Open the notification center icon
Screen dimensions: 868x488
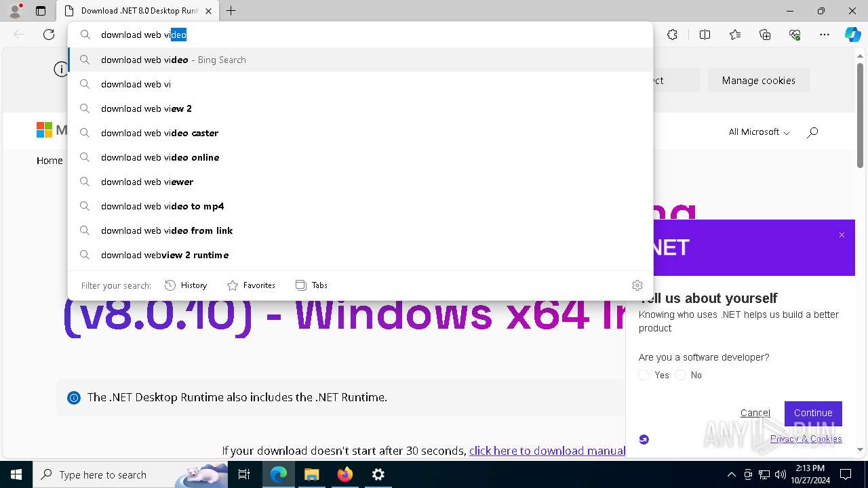pyautogui.click(x=846, y=474)
